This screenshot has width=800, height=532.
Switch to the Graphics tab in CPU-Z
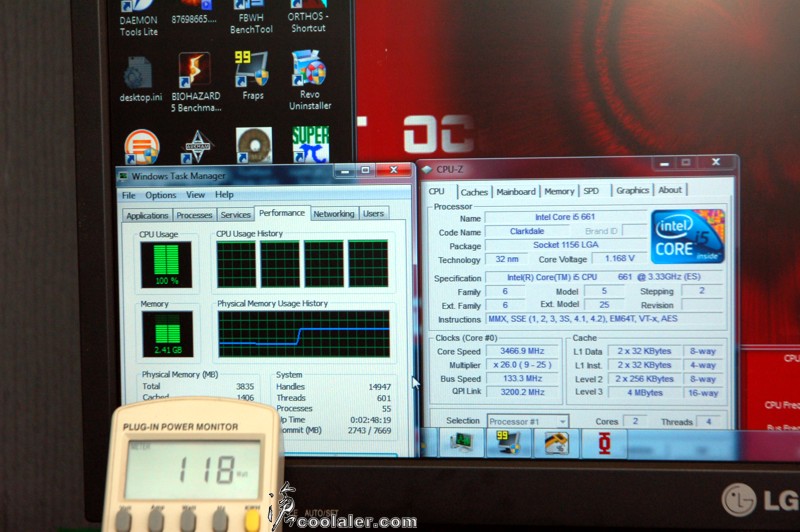tap(632, 190)
